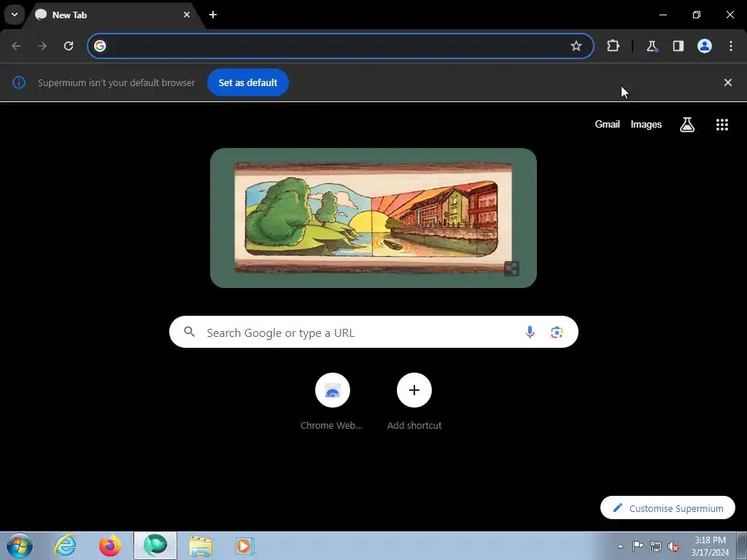Image resolution: width=747 pixels, height=560 pixels.
Task: Click the muted volume tray icon
Action: tap(673, 546)
